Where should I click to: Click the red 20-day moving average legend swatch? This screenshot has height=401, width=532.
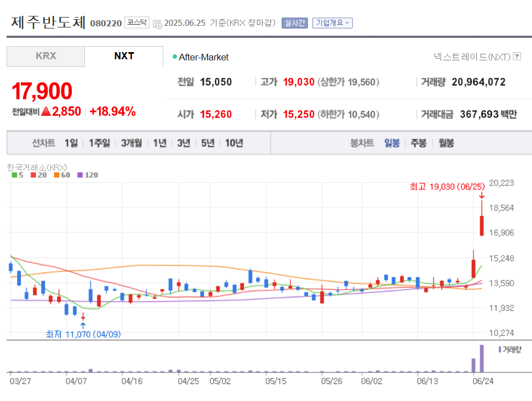[x=33, y=175]
